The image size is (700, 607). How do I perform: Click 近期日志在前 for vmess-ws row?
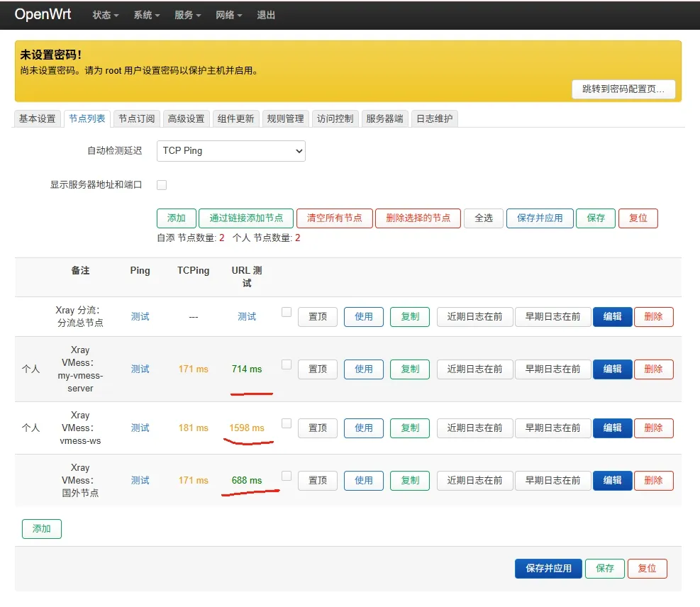[x=474, y=428]
